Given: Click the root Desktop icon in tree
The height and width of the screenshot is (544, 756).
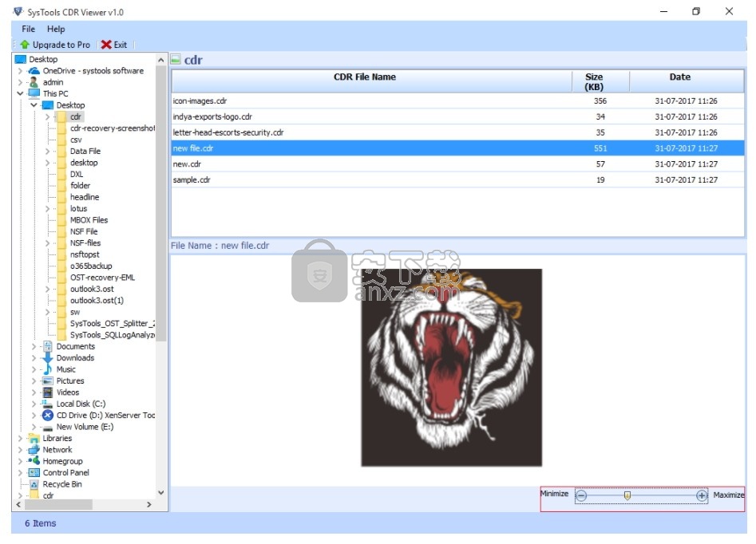Looking at the screenshot, I should [20, 59].
